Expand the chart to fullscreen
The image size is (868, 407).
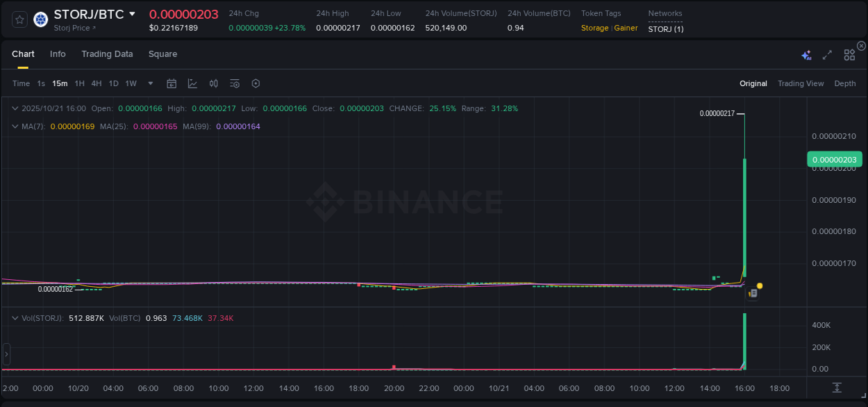(x=826, y=54)
